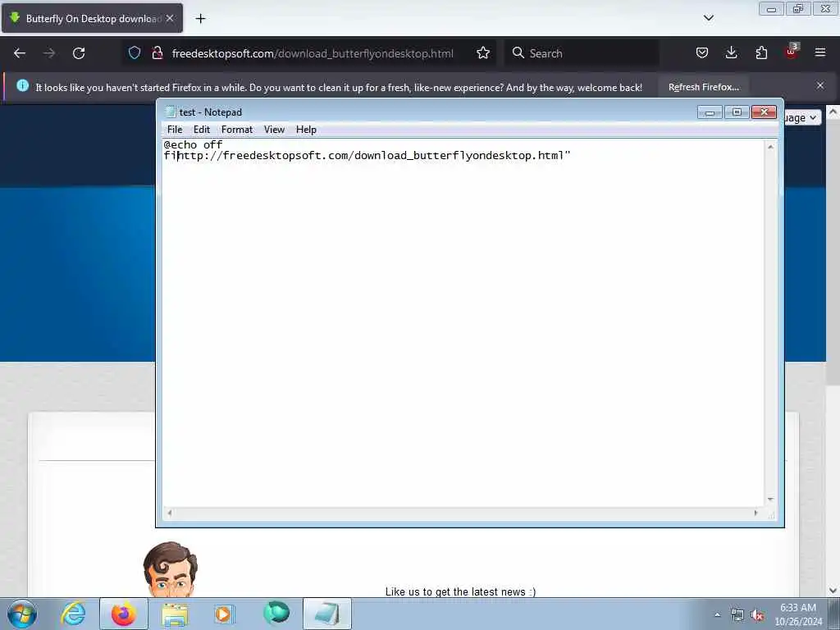840x630 pixels.
Task: Go back with Firefox back arrow
Action: point(20,53)
